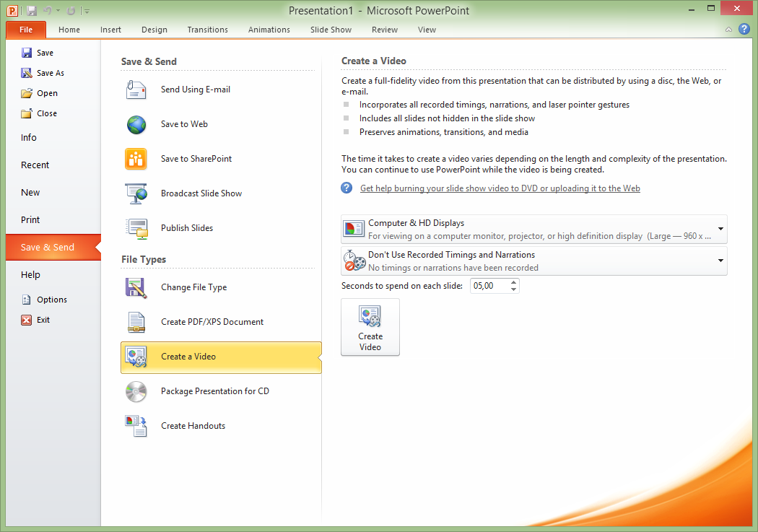Click the Exit label in the sidebar

[x=43, y=320]
